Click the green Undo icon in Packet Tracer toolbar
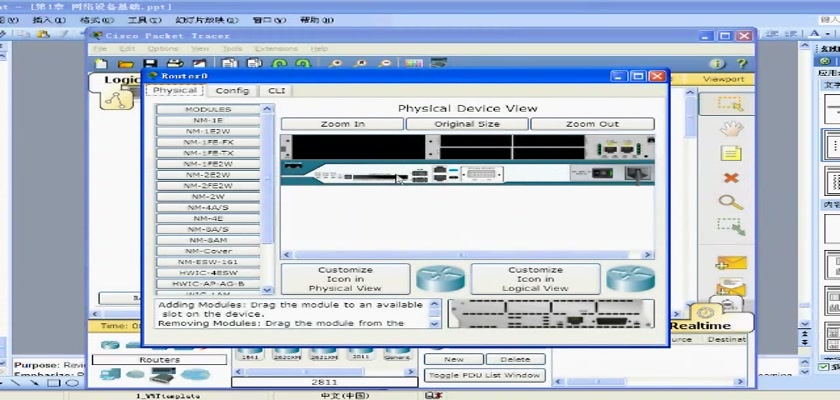Viewport: 840px width, 400px height. pos(279,64)
